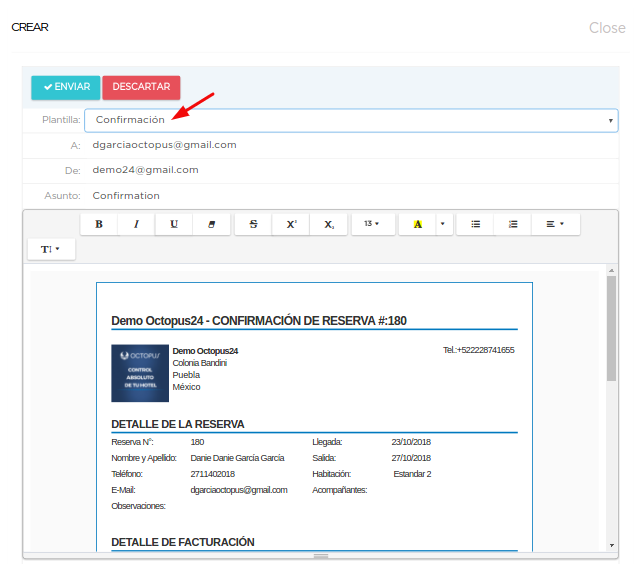This screenshot has width=638, height=564.
Task: Click the Colonia Bandini address line
Action: click(199, 363)
